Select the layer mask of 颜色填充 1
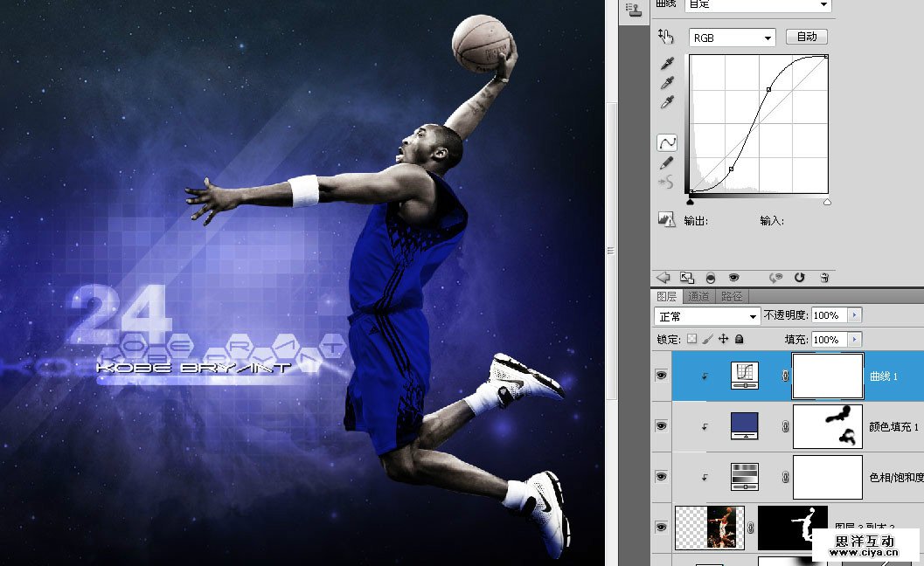Screen dimensions: 924x566 [x=828, y=426]
